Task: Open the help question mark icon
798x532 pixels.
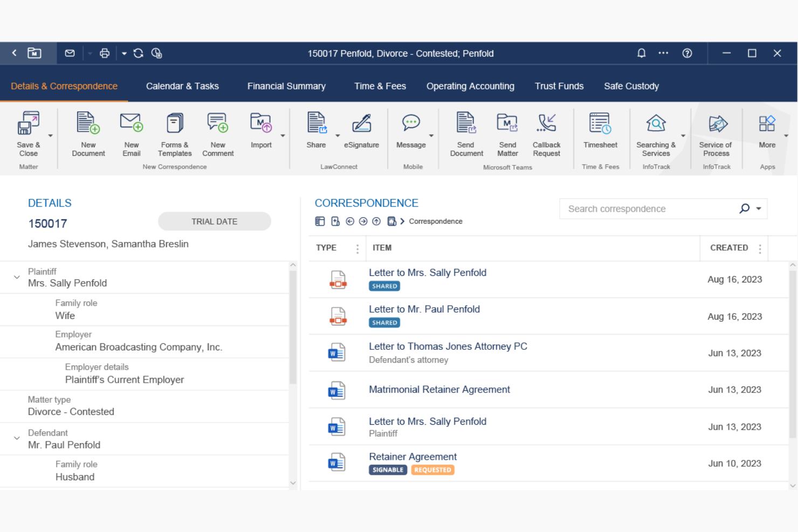Action: [x=687, y=53]
